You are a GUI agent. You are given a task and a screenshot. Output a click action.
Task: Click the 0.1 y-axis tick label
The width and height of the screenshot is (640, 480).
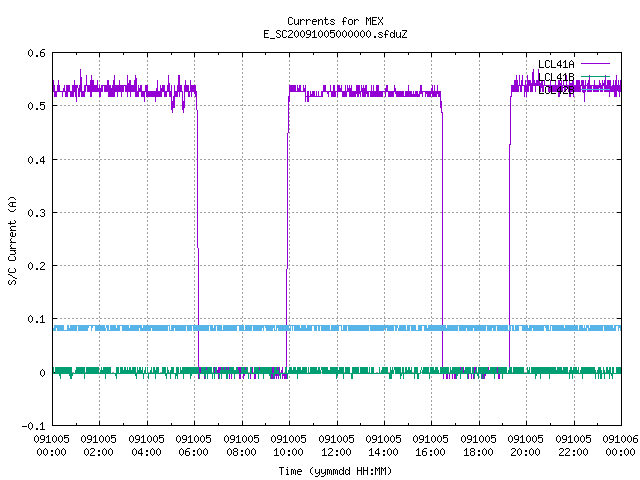(36, 319)
